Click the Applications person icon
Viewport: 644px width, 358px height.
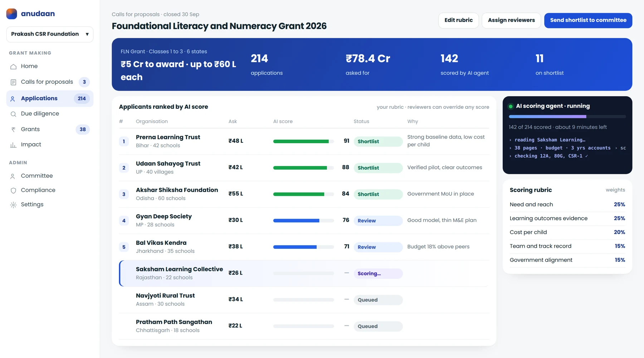13,99
